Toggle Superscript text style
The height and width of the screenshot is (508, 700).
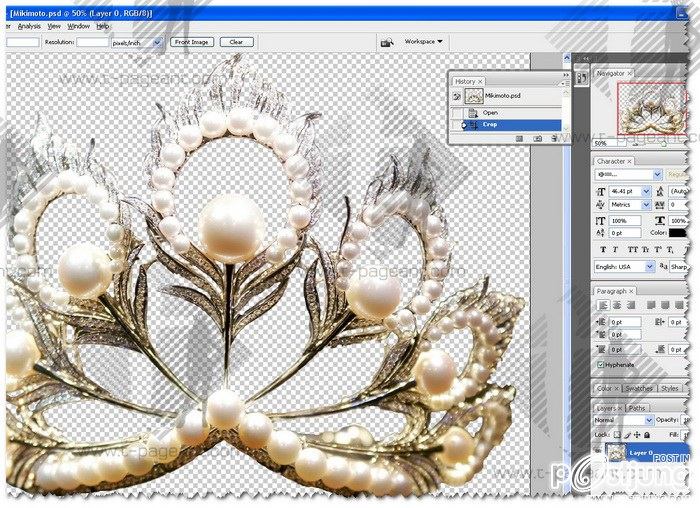pos(658,250)
